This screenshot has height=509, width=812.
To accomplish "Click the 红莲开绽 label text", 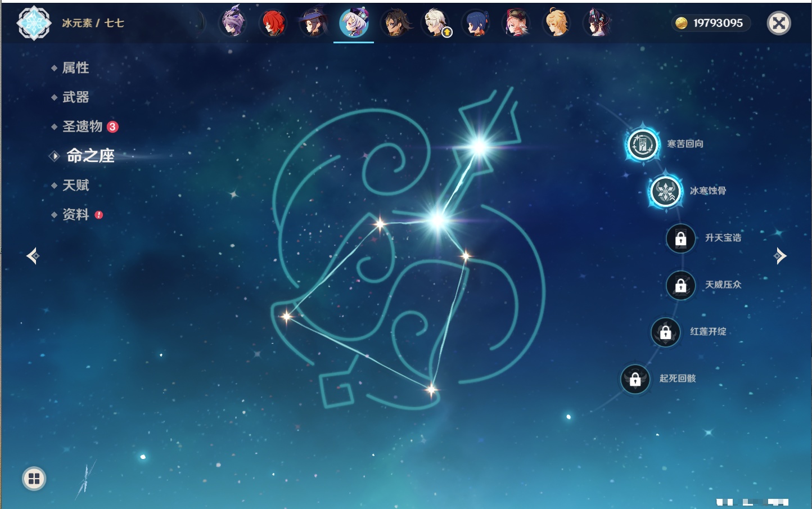I will coord(708,331).
